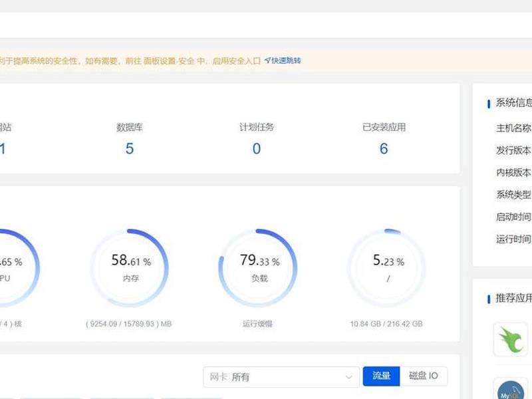This screenshot has width=532, height=399.
Task: Click the MySQL recommended app icon
Action: tap(511, 390)
